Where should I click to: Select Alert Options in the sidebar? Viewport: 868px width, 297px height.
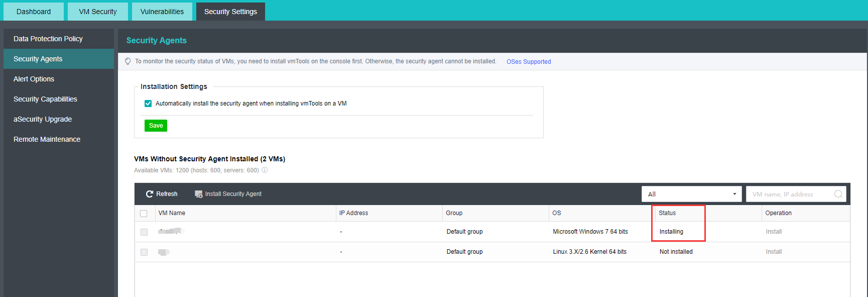34,79
